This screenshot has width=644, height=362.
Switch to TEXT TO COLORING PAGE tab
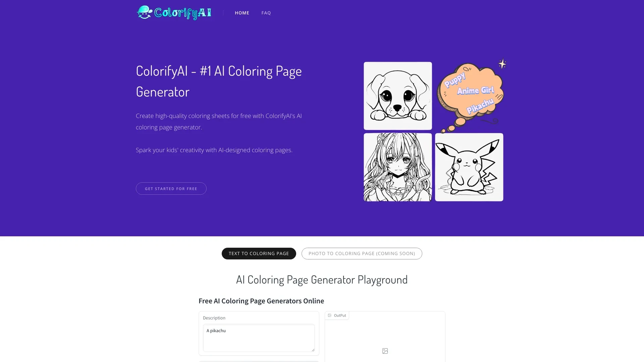point(259,253)
